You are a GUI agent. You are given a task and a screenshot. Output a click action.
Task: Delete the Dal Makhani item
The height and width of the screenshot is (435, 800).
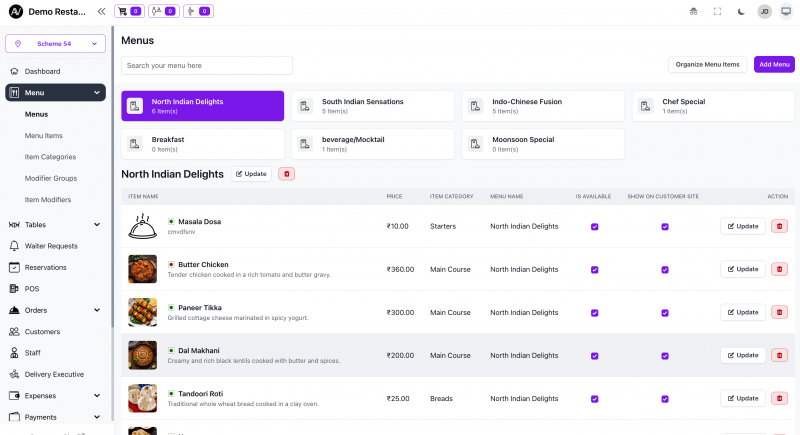(x=779, y=355)
